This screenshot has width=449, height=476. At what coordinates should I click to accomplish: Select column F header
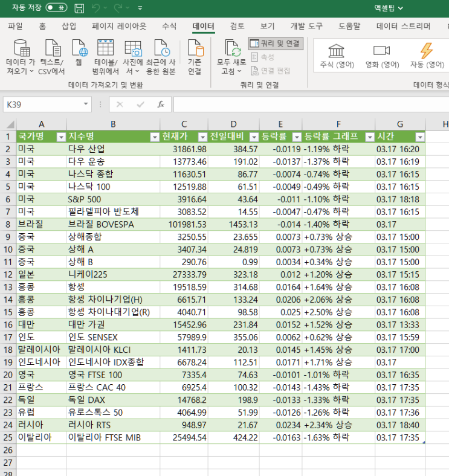338,124
